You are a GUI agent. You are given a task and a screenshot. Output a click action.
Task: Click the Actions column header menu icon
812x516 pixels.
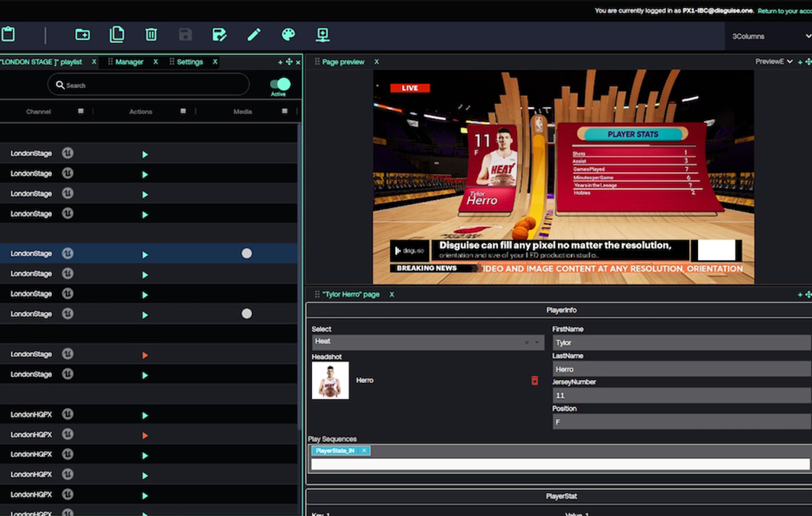click(183, 112)
